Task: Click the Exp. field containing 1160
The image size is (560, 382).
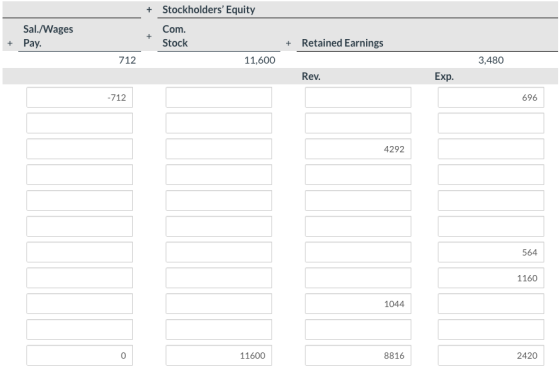Action: (x=491, y=278)
